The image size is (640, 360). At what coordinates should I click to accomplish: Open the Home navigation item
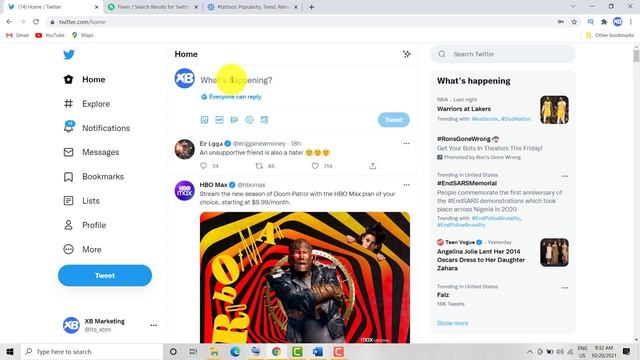[84, 80]
